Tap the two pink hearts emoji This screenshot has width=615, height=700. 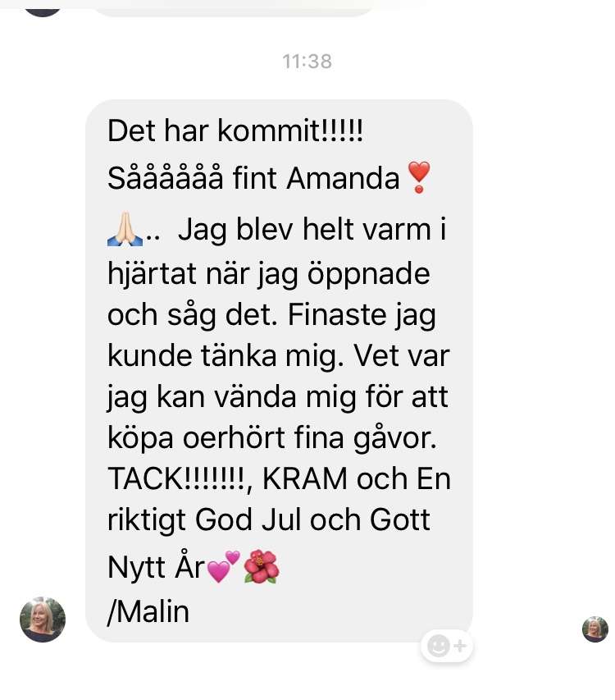[224, 567]
